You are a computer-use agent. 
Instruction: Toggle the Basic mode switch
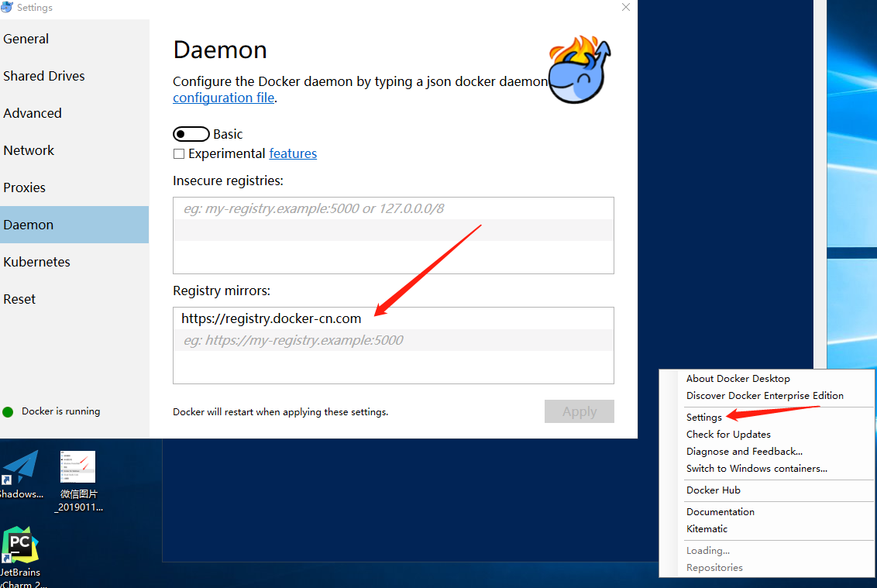[x=191, y=134]
